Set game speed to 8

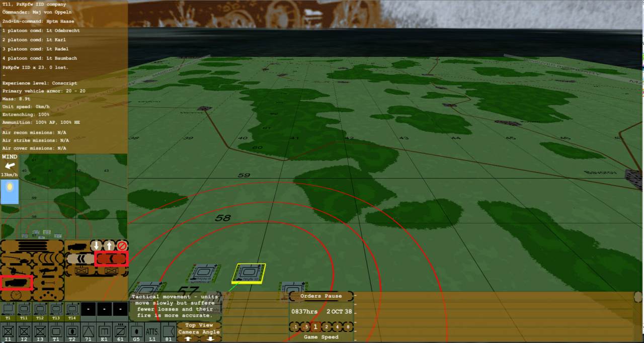pos(348,327)
